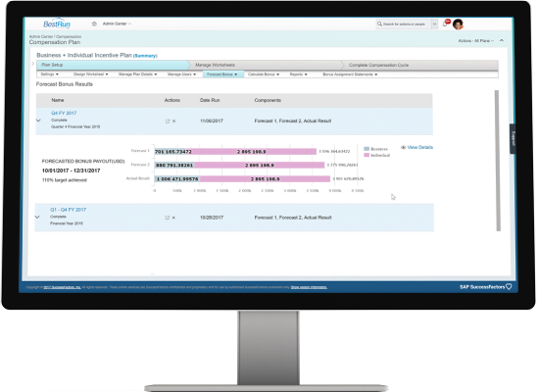
Task: Switch to Manage Worksheets step
Action: coord(215,65)
